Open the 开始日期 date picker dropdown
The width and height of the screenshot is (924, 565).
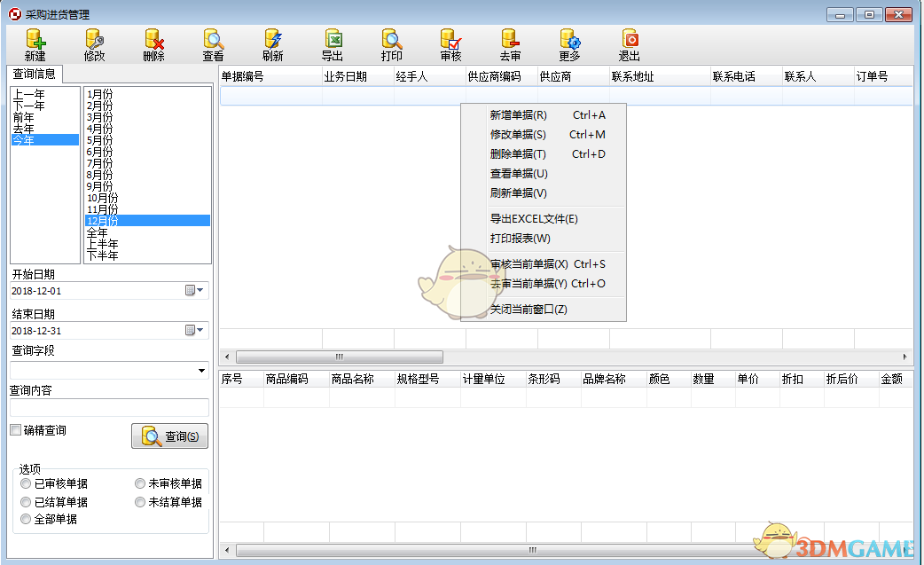(200, 291)
